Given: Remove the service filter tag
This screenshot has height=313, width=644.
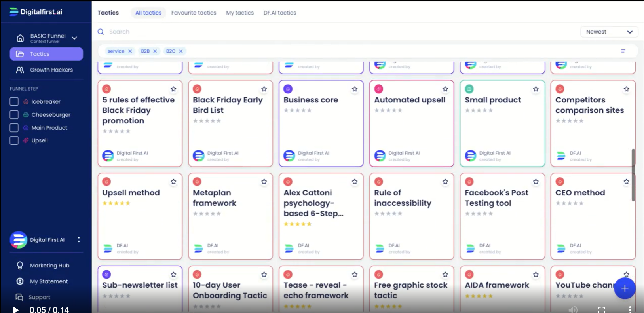Looking at the screenshot, I should (x=130, y=51).
